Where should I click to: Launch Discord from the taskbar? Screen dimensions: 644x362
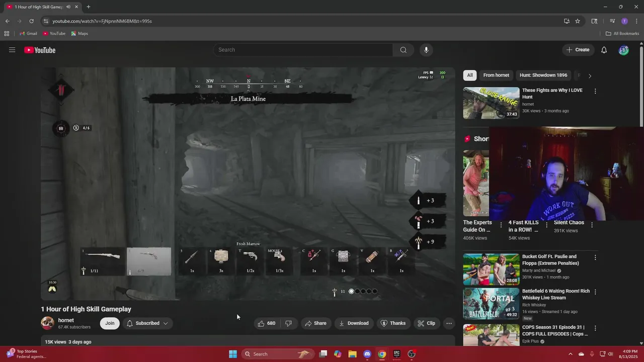click(x=367, y=354)
